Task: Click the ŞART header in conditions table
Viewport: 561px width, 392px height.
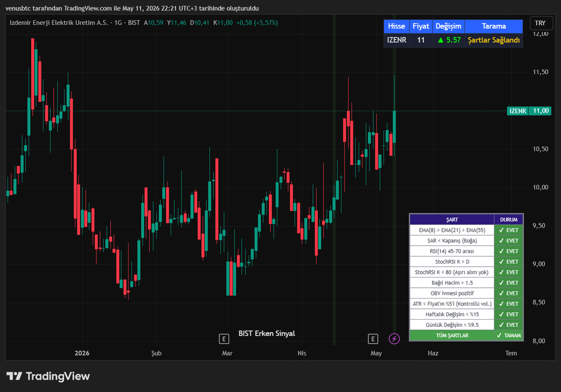Action: [452, 219]
